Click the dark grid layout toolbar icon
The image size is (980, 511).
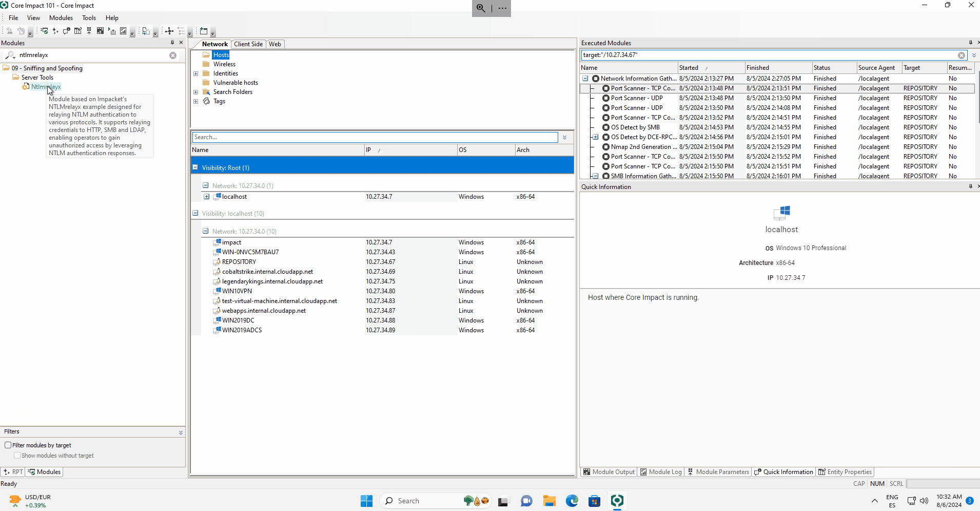click(x=100, y=31)
